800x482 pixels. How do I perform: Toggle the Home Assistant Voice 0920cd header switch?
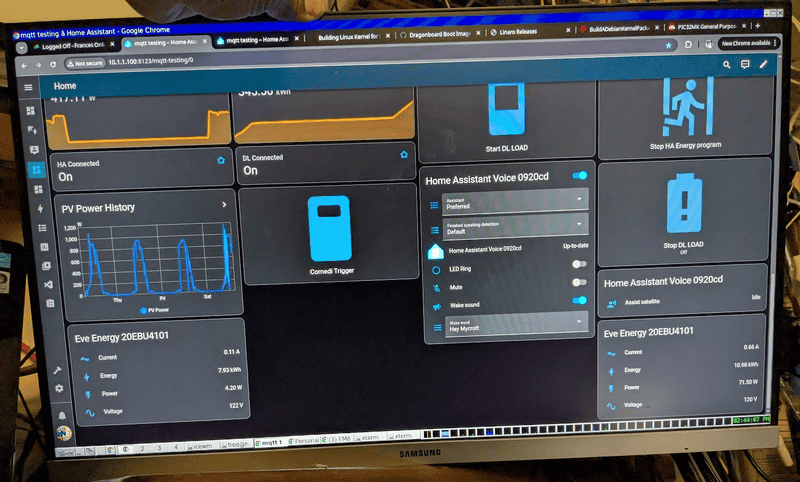point(580,175)
